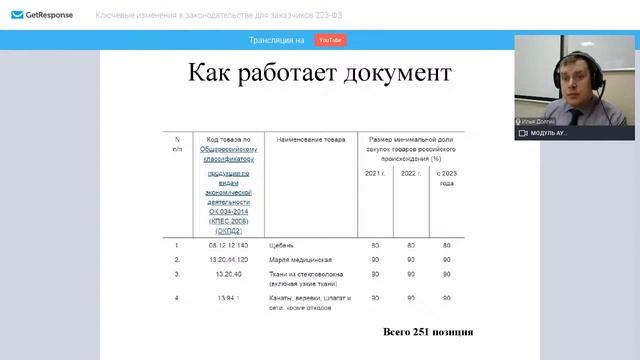The width and height of the screenshot is (640, 360).
Task: Select the 'Марля медицинская' cell
Action: click(300, 260)
